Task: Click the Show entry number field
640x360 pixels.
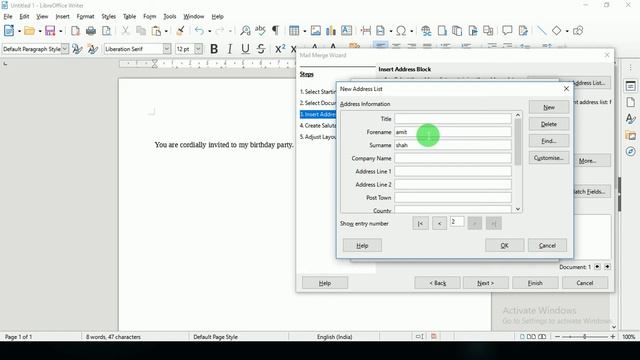Action: pos(457,222)
